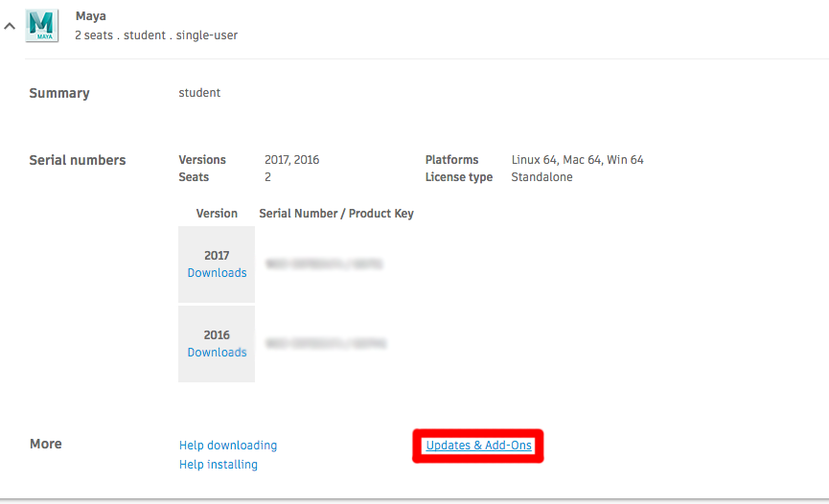Click the Summary heading
Screen dimensions: 829x504
click(x=59, y=93)
